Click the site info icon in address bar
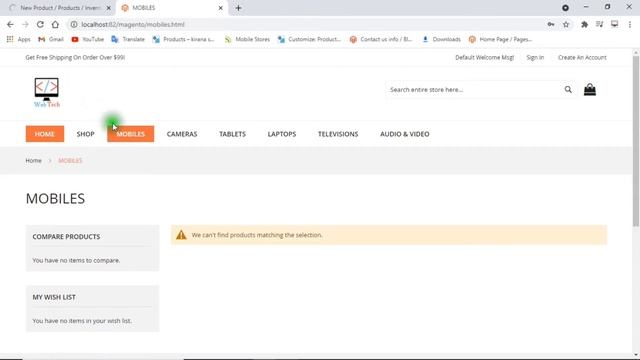The height and width of the screenshot is (360, 640). click(74, 24)
